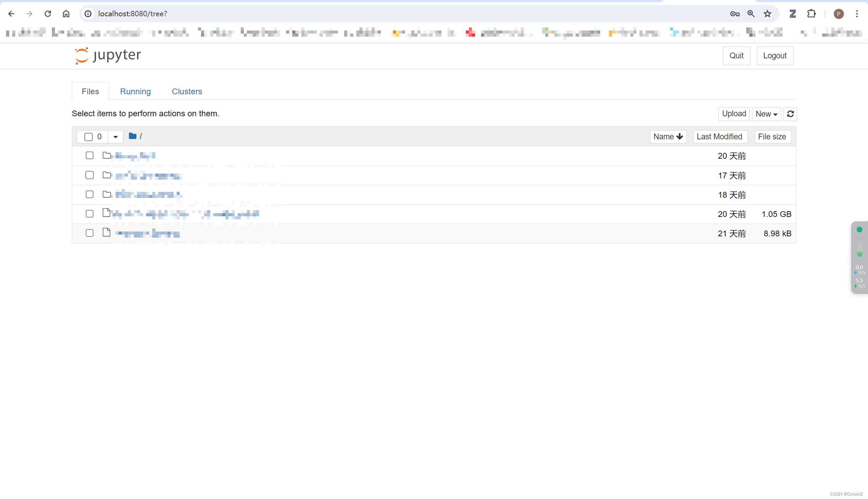Go to the browser home icon

66,14
